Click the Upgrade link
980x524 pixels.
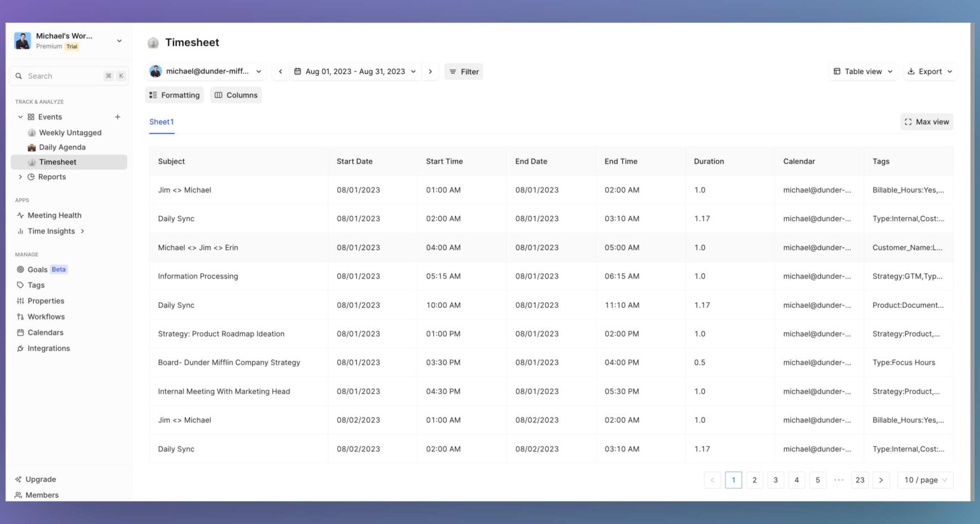pos(40,479)
